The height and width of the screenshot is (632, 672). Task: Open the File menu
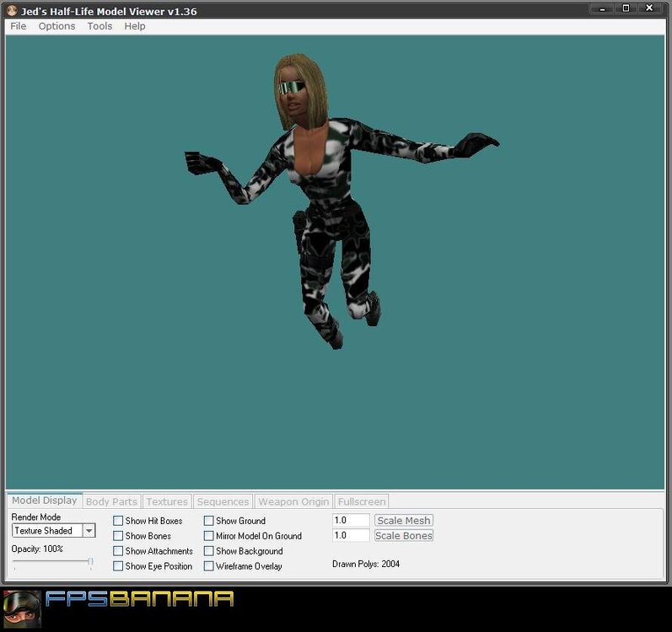click(x=19, y=26)
